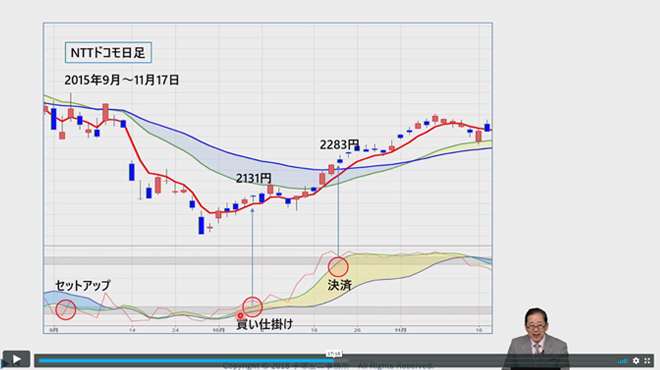
Task: Click the 決済 label text
Action: point(339,285)
